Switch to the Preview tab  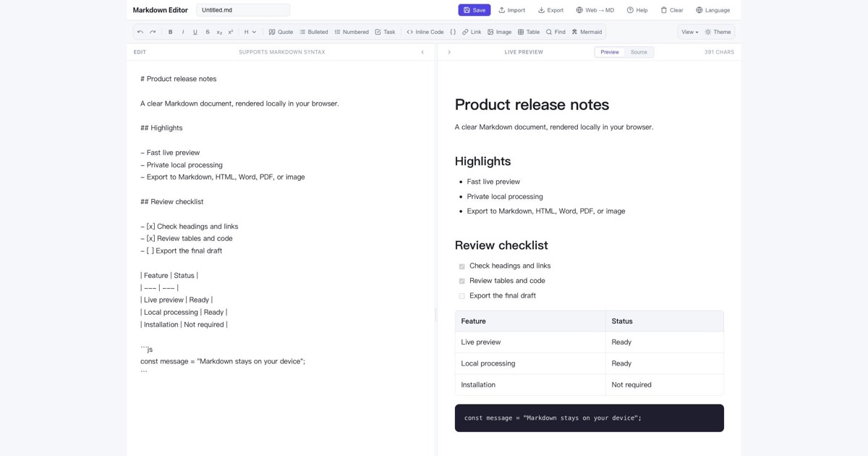[x=610, y=52]
